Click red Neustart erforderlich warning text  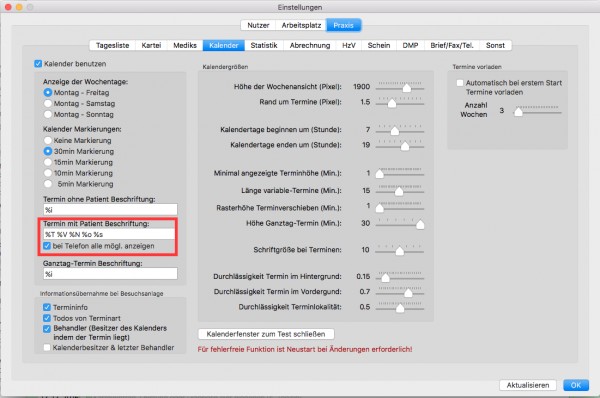tap(305, 349)
